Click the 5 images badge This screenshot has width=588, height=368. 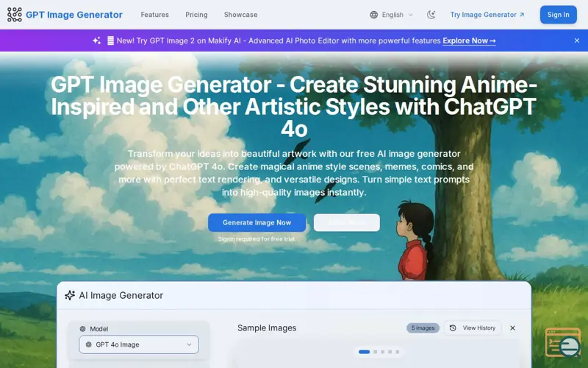(x=423, y=328)
